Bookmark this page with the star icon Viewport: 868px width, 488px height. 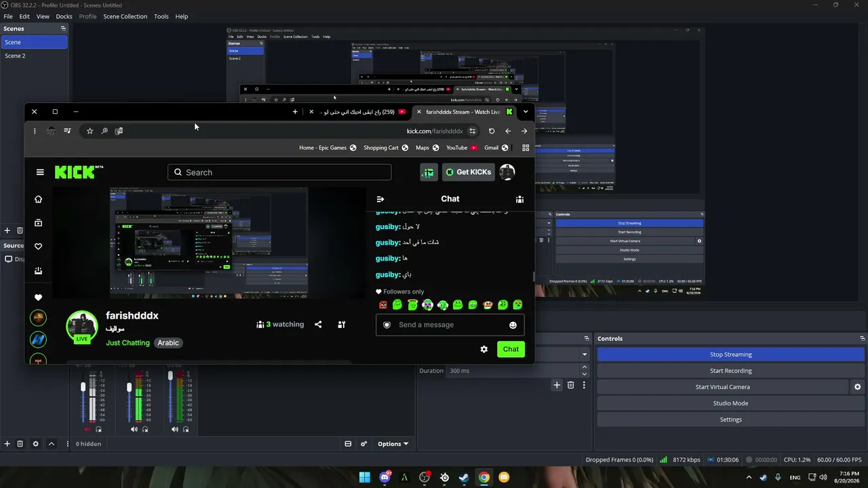coord(90,131)
